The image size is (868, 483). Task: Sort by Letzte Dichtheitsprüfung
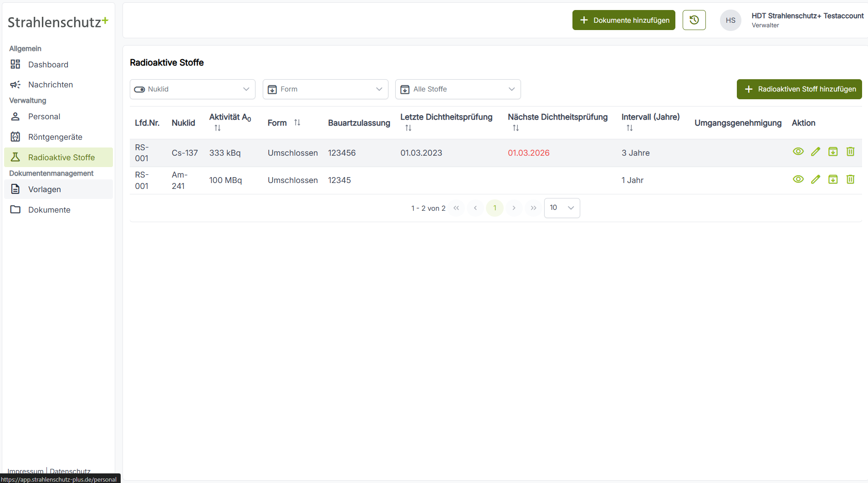click(x=408, y=128)
